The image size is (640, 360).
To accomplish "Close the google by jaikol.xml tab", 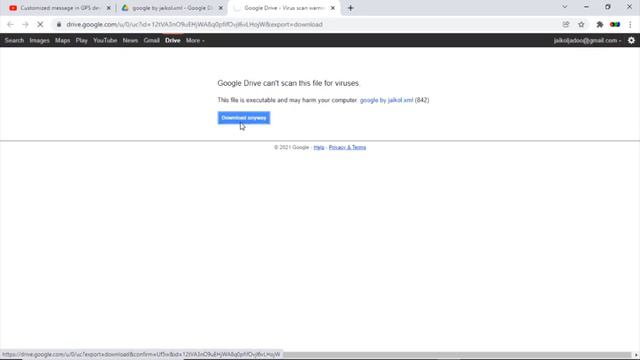I will click(221, 8).
